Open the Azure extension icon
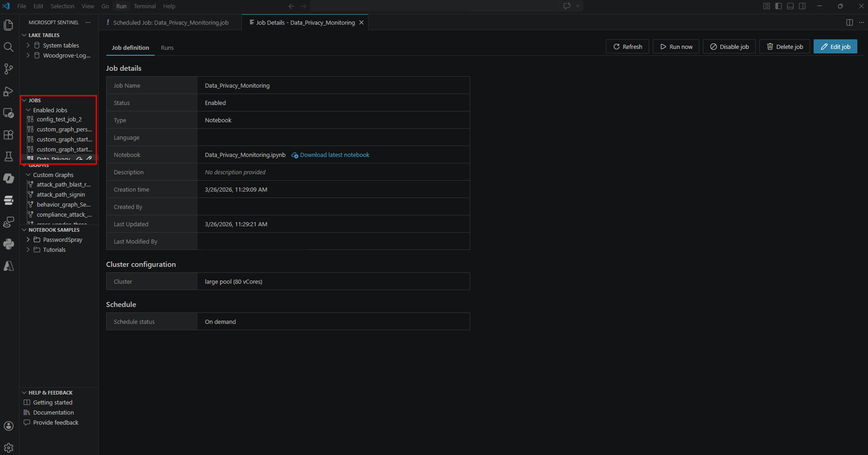Screen dimensions: 868x455 click(9, 266)
